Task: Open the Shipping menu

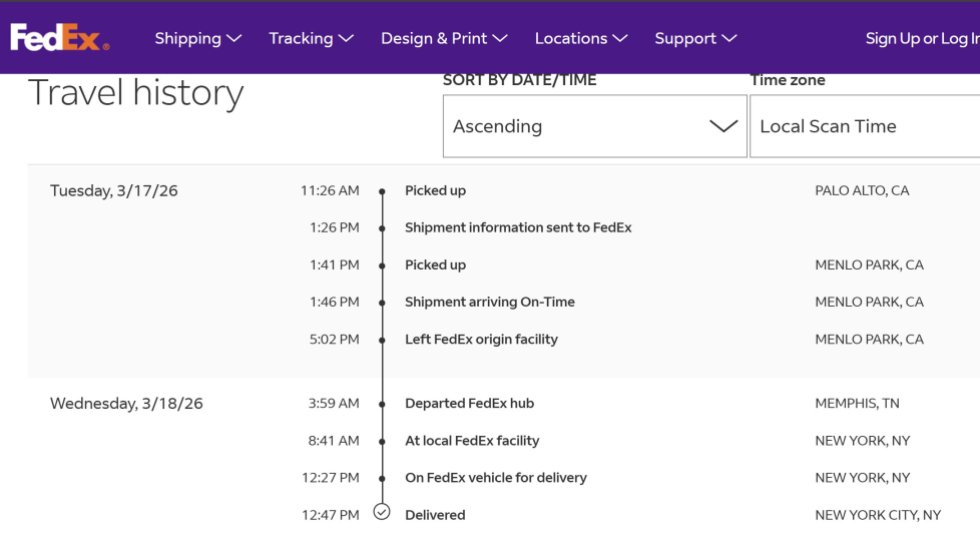Action: pyautogui.click(x=198, y=38)
